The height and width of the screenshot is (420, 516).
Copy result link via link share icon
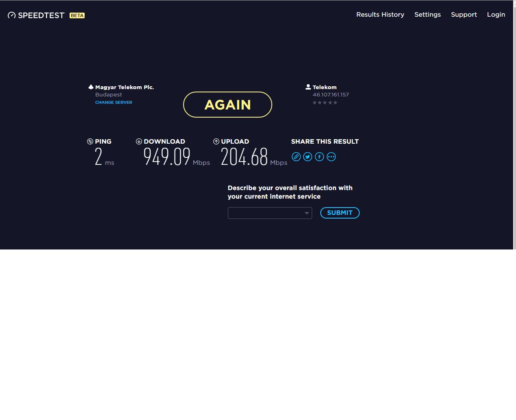coord(296,157)
